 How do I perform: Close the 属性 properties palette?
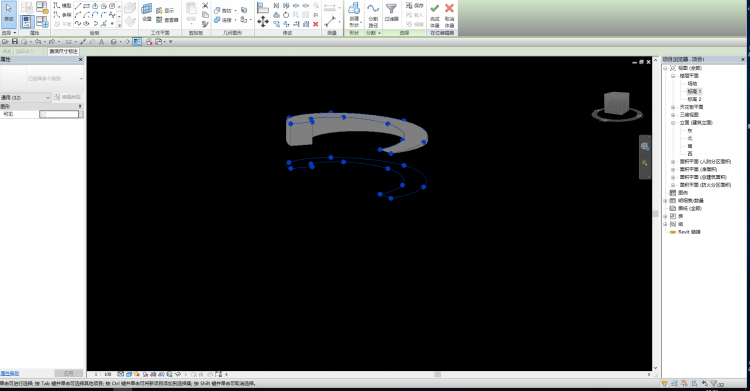[x=80, y=60]
